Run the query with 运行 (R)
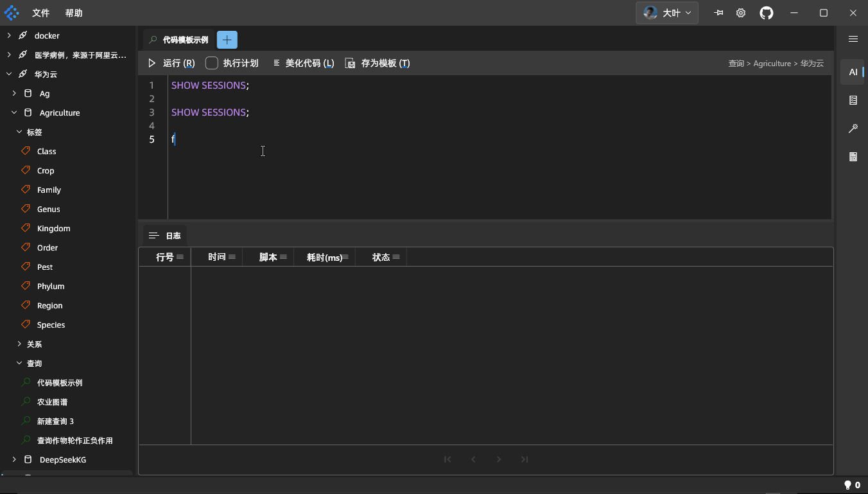Image resolution: width=868 pixels, height=494 pixels. 171,63
